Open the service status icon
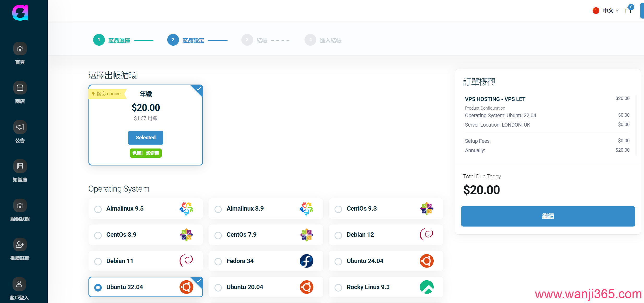This screenshot has width=644, height=303. coord(20,205)
